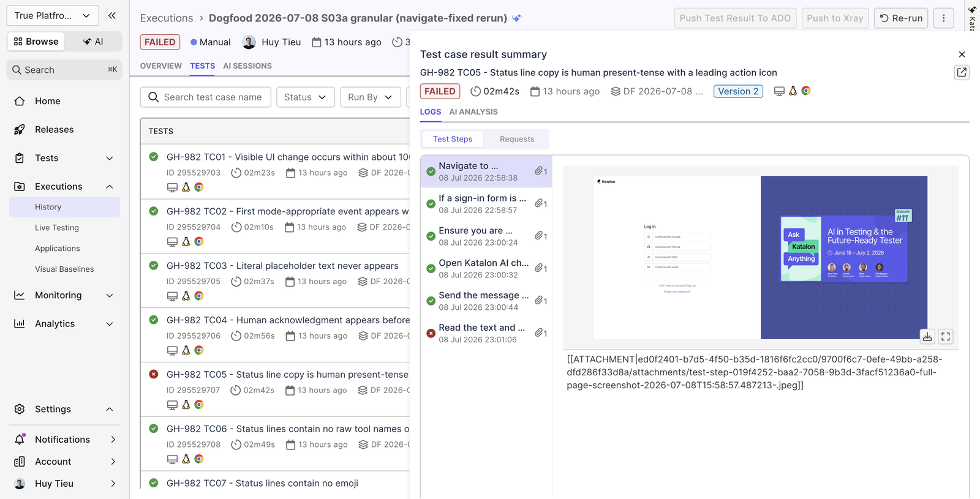Click the AI sparkle icon beside the execution title

pos(517,18)
